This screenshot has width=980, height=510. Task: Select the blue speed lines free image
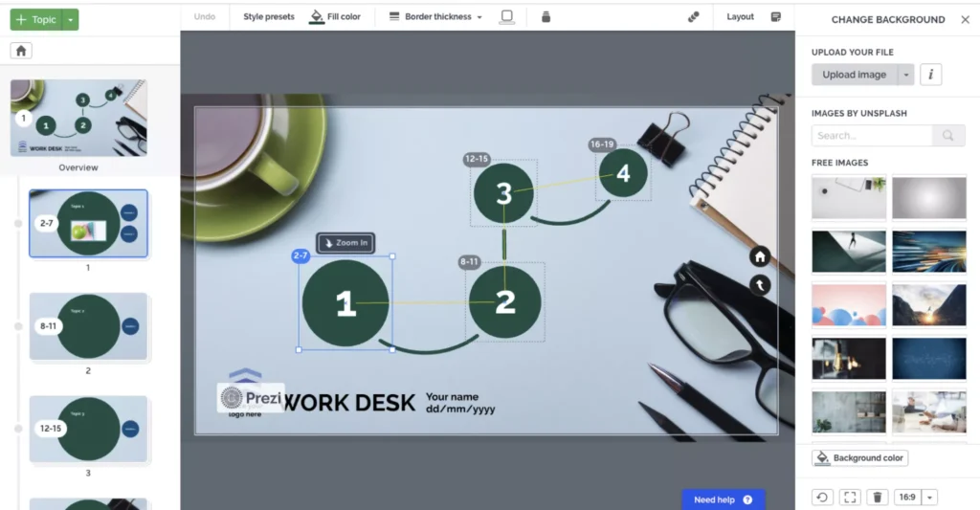928,252
